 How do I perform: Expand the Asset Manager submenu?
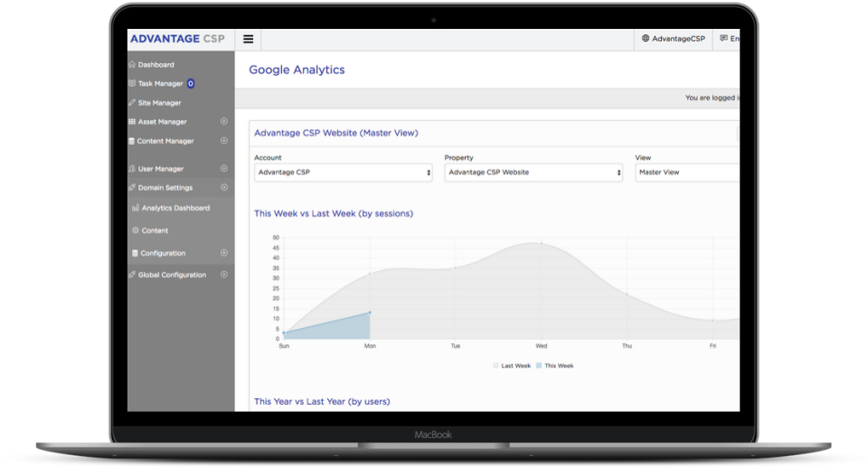point(224,121)
